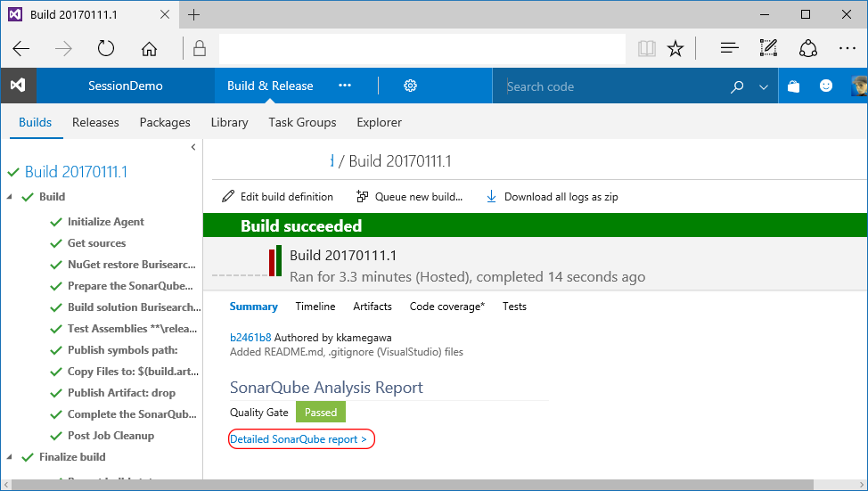The height and width of the screenshot is (491, 868).
Task: Click the build history bar graph
Action: pyautogui.click(x=275, y=261)
